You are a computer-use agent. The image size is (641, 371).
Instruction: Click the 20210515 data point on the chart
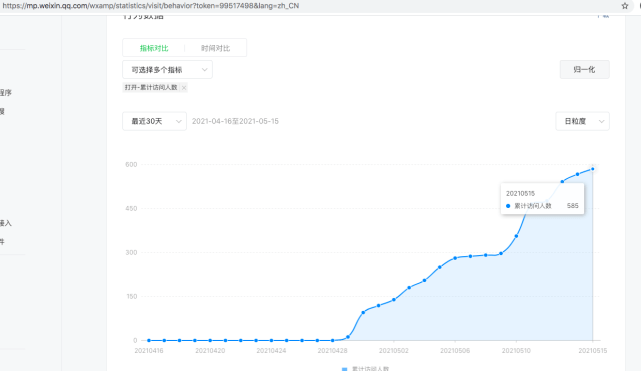(592, 169)
